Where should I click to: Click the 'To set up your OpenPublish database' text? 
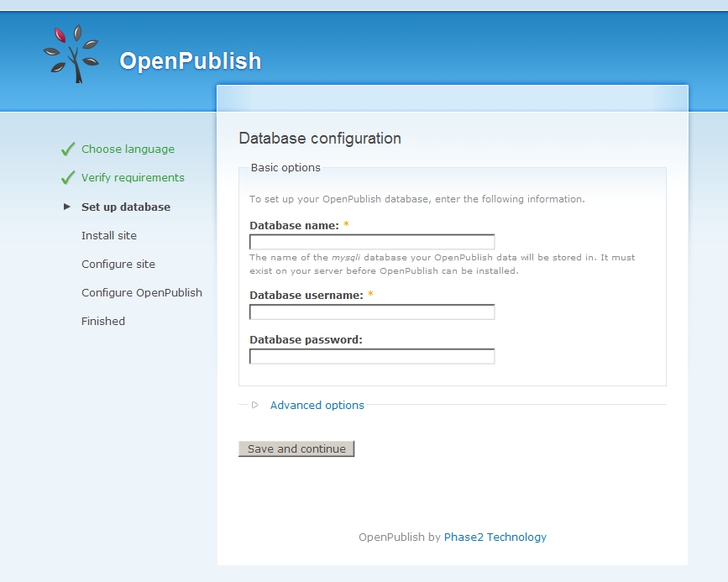coord(417,199)
